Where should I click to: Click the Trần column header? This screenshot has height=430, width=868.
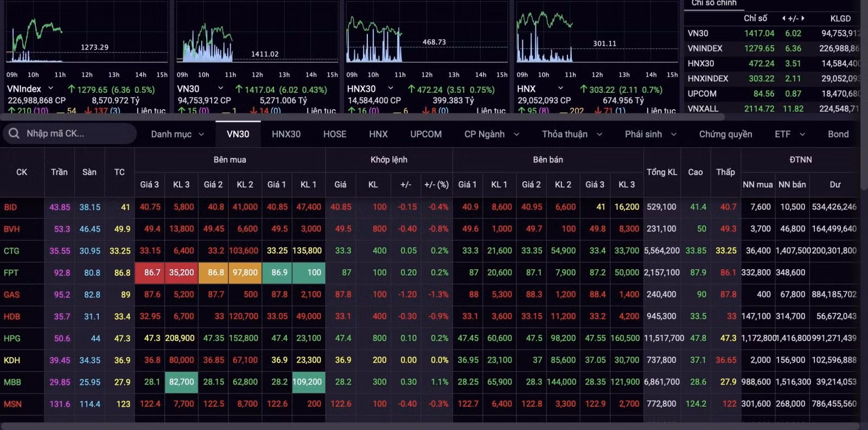(59, 172)
